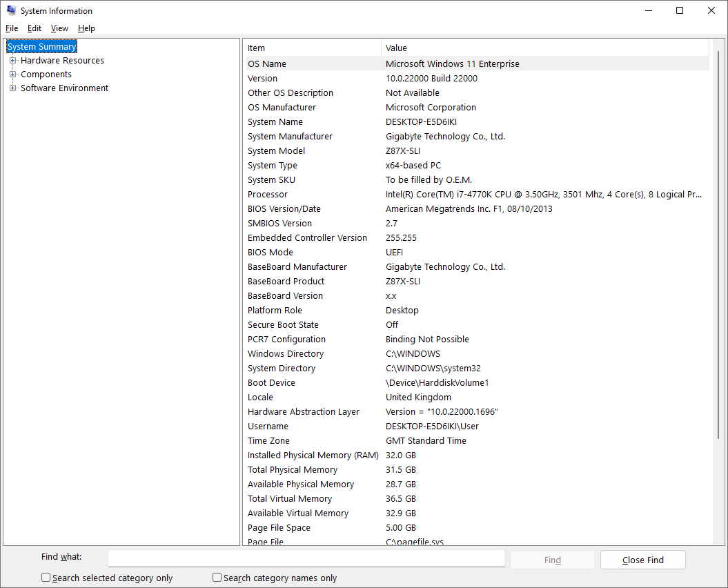
Task: Click the Value column header
Action: (x=545, y=48)
